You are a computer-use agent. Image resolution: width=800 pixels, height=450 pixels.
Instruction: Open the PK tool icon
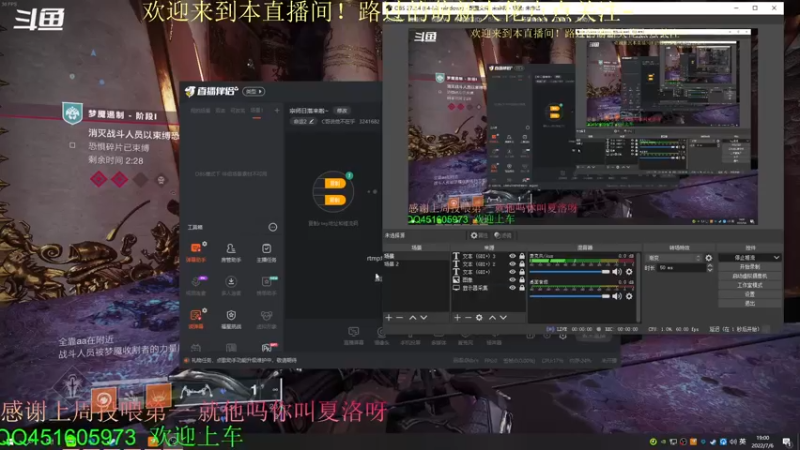pyautogui.click(x=266, y=348)
